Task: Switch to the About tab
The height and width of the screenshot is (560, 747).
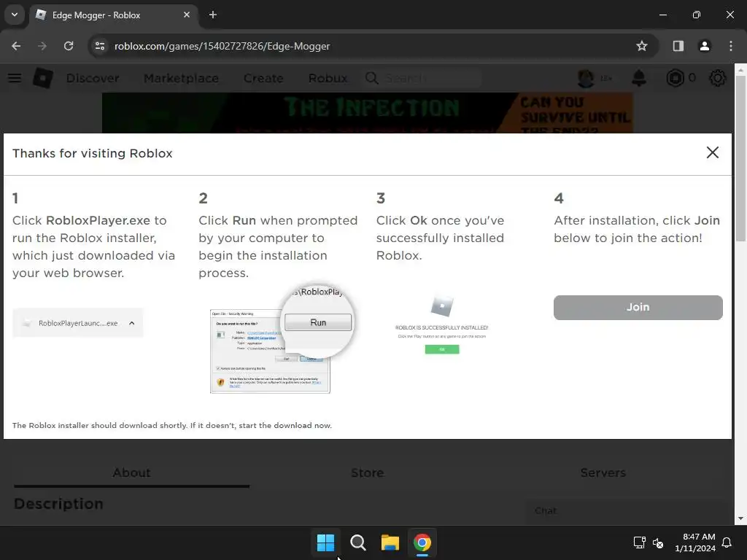Action: 131,472
